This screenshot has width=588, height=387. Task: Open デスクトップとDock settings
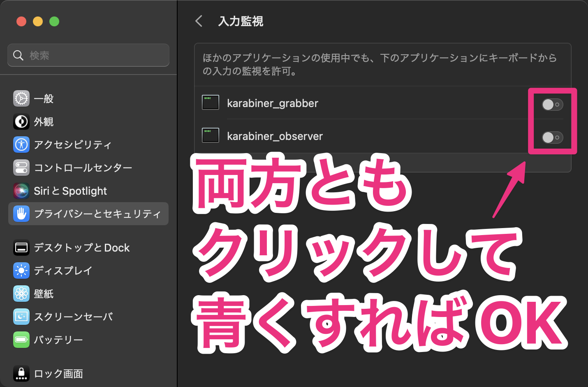click(21, 247)
